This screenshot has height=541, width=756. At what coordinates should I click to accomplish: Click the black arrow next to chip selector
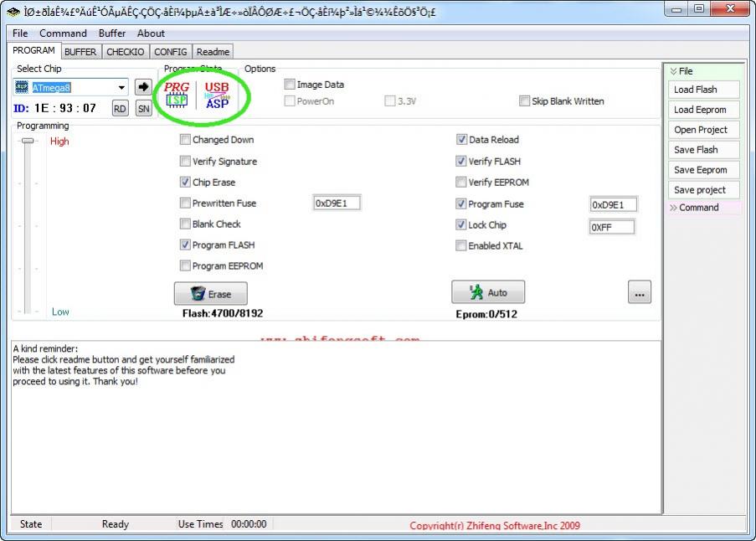click(x=143, y=87)
